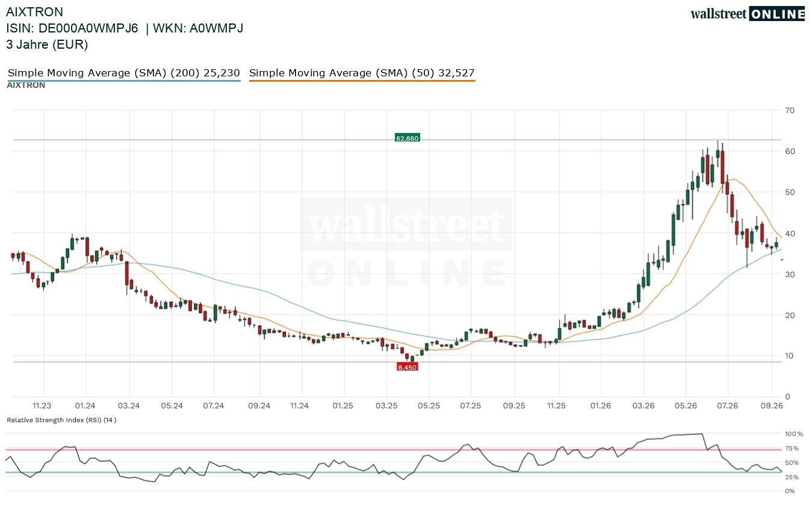The image size is (812, 507).
Task: Click the 0 price axis value
Action: click(x=787, y=397)
